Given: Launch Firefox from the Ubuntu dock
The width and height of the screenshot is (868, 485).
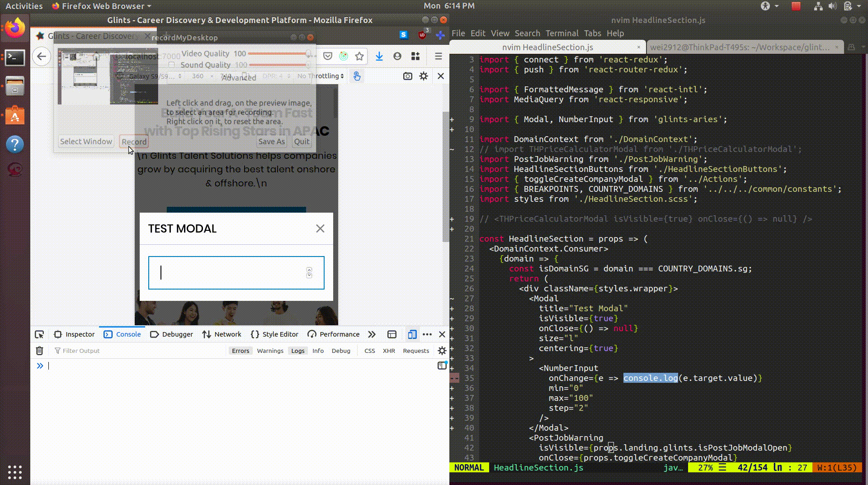Looking at the screenshot, I should 15,28.
